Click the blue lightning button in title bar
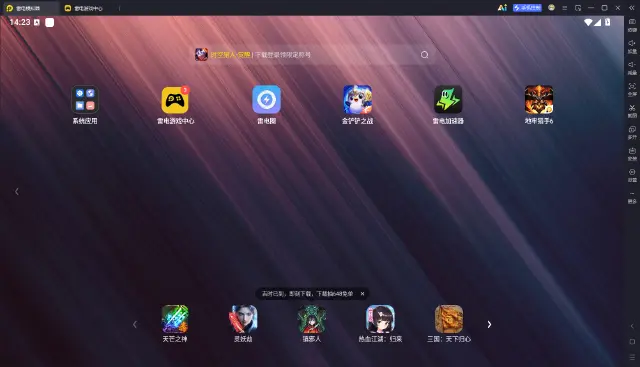This screenshot has height=367, width=640. (527, 8)
